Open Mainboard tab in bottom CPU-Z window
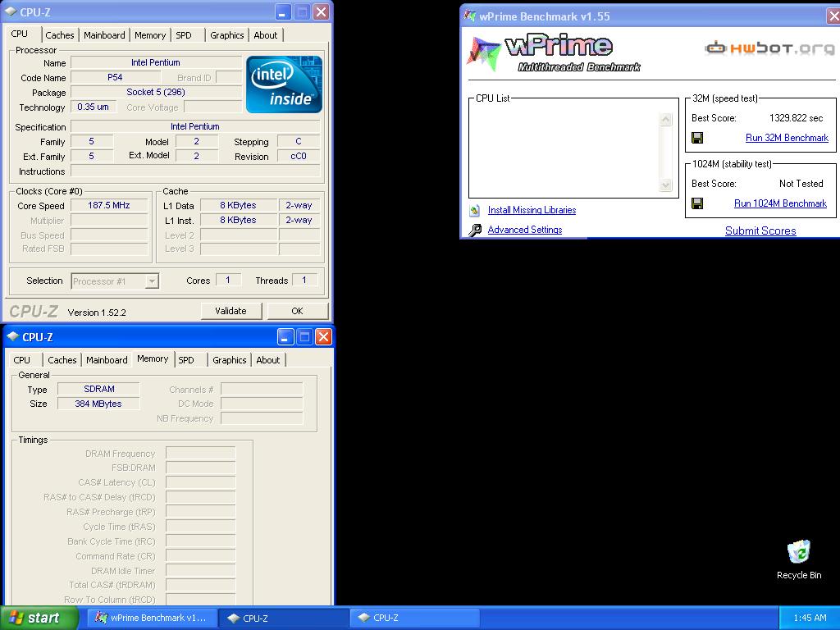The width and height of the screenshot is (840, 630). (x=107, y=360)
